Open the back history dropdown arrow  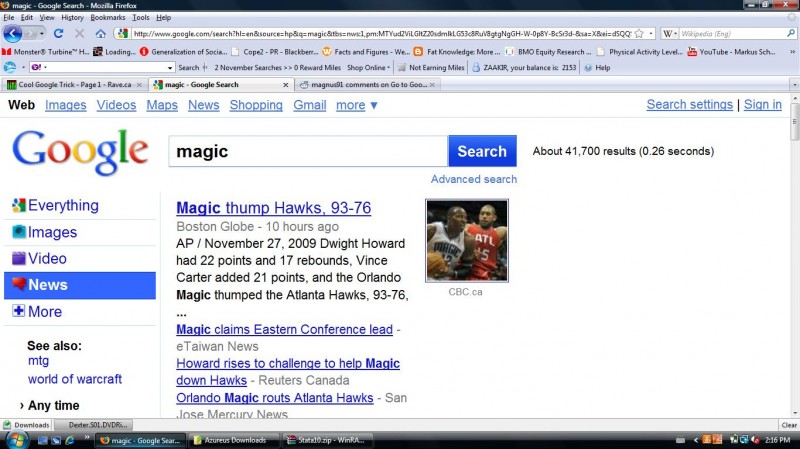click(x=41, y=34)
